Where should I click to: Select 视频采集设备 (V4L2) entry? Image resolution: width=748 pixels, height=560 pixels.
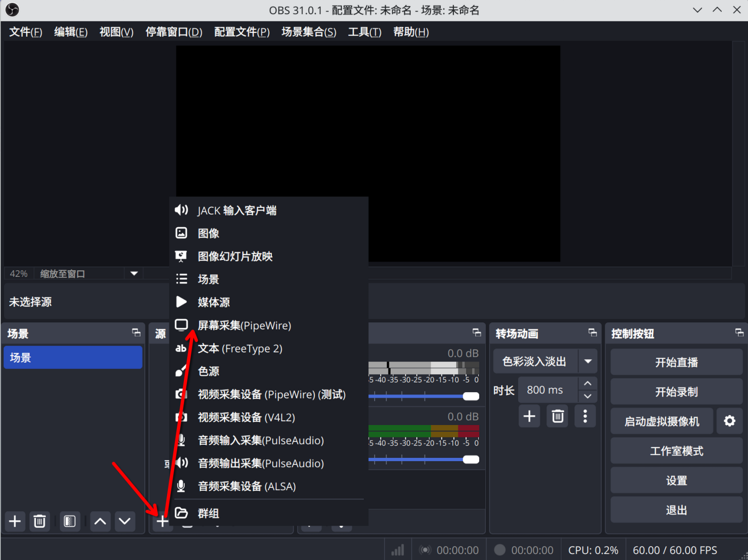click(x=268, y=417)
